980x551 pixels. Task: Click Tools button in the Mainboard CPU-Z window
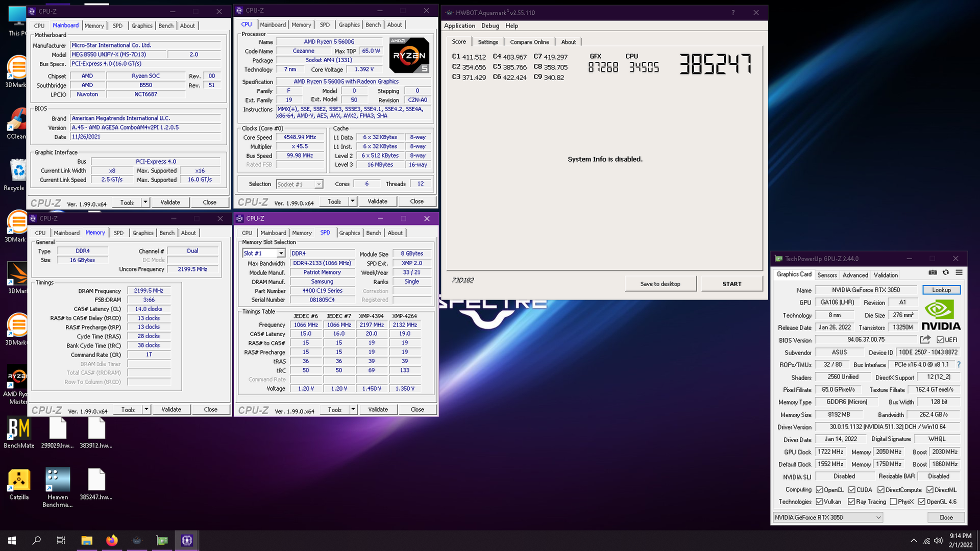pyautogui.click(x=127, y=203)
